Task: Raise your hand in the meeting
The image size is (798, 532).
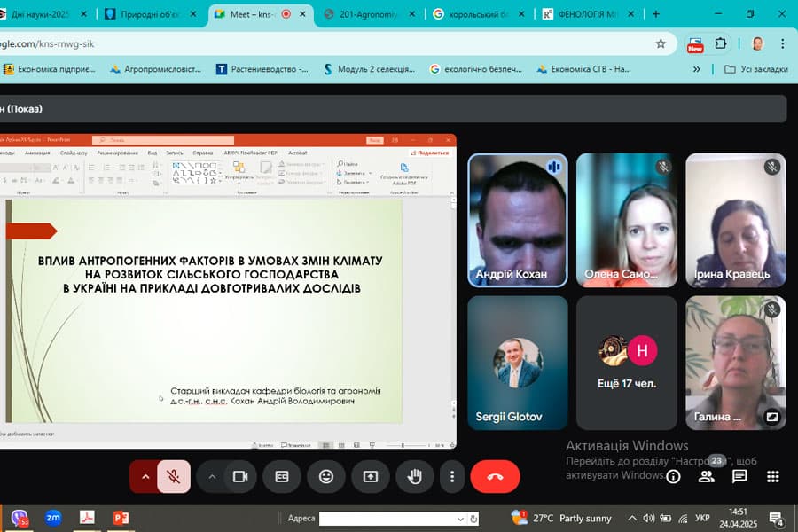Action: click(414, 476)
